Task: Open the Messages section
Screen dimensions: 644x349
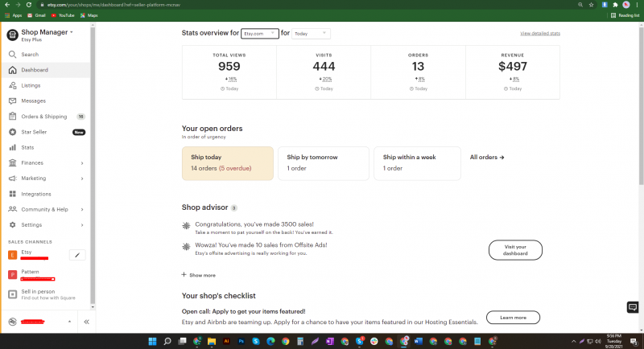Action: click(x=33, y=101)
